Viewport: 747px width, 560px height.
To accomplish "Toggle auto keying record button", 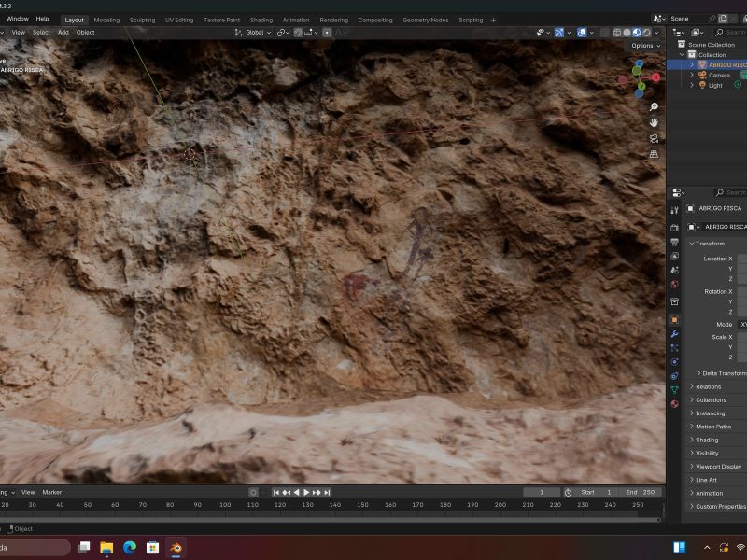I will click(x=253, y=492).
